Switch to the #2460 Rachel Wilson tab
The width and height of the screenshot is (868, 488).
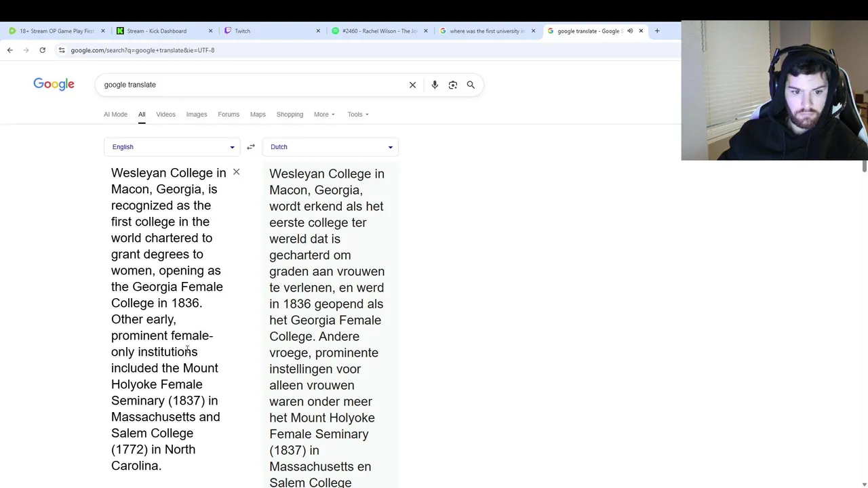click(380, 31)
